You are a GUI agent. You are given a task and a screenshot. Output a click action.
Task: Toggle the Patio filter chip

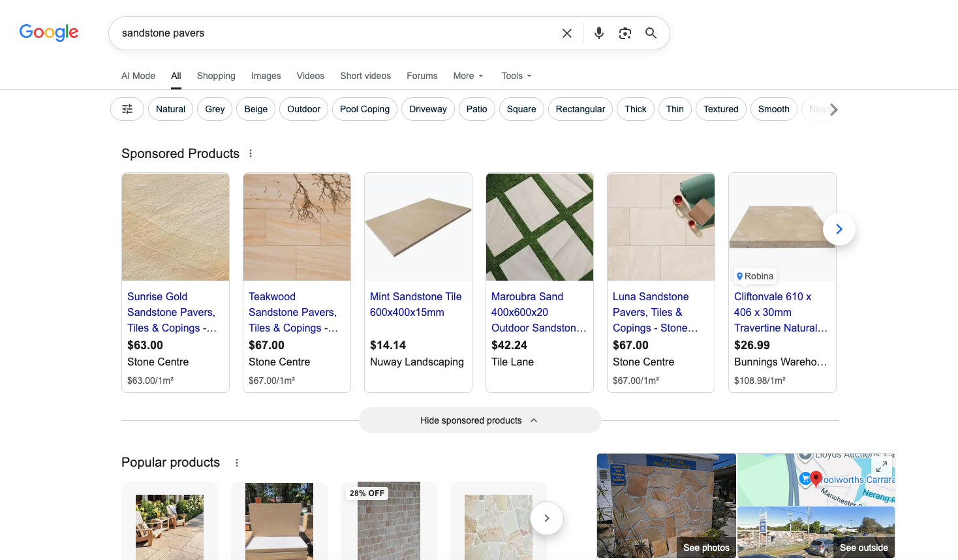tap(476, 109)
